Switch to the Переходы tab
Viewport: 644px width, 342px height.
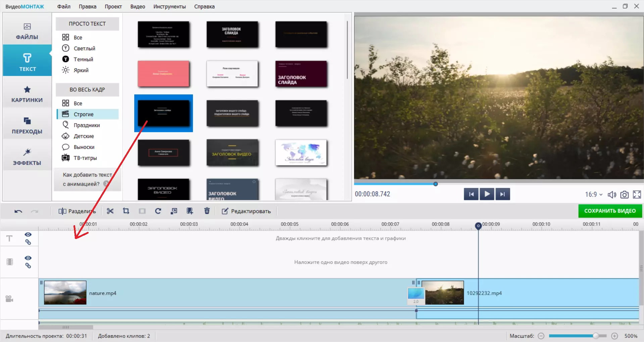[27, 126]
